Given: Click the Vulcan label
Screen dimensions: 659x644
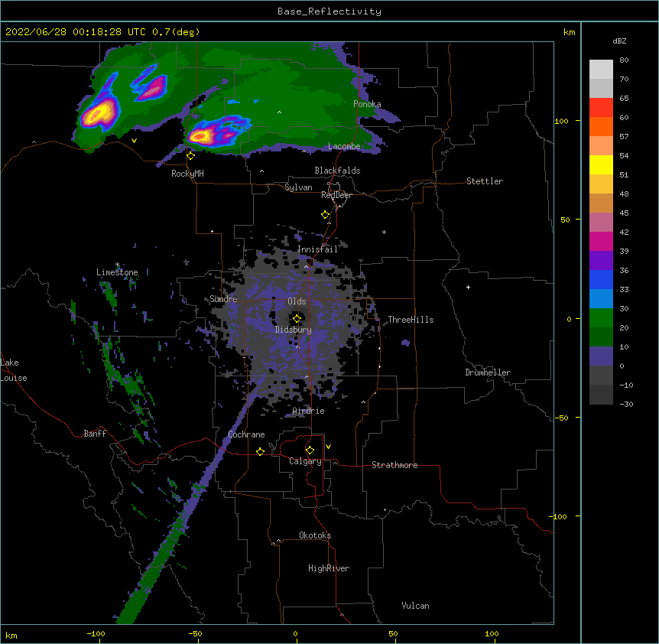Looking at the screenshot, I should pos(415,606).
